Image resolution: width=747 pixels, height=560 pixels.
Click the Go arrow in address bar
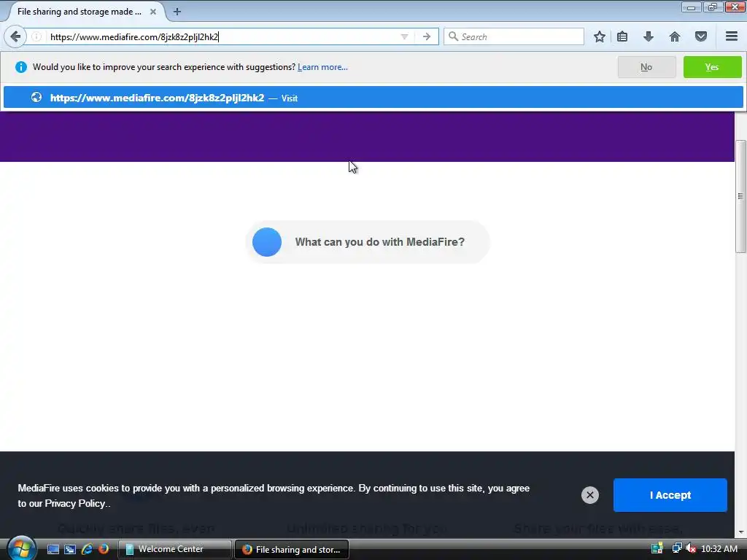pos(426,36)
